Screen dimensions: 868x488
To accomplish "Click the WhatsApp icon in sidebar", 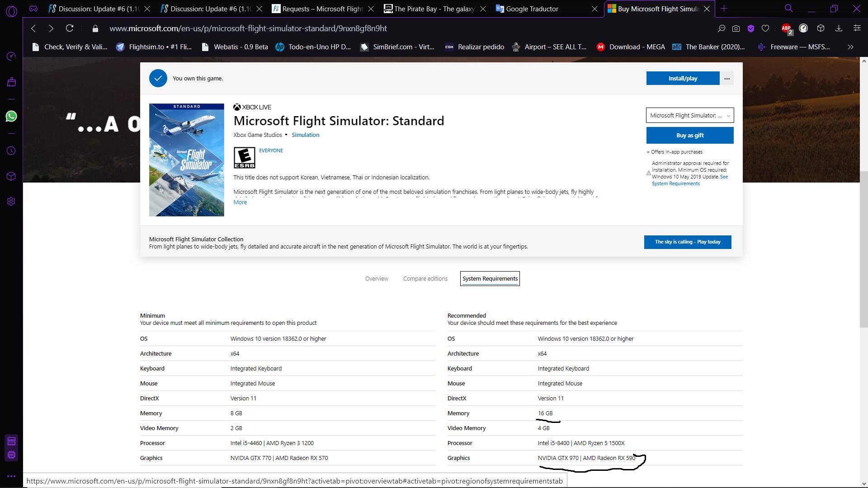I will tap(11, 116).
